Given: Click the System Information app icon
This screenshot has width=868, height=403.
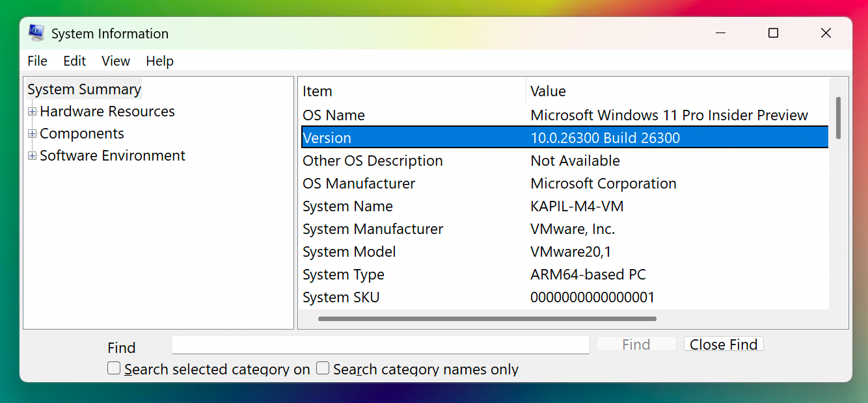Looking at the screenshot, I should click(36, 33).
